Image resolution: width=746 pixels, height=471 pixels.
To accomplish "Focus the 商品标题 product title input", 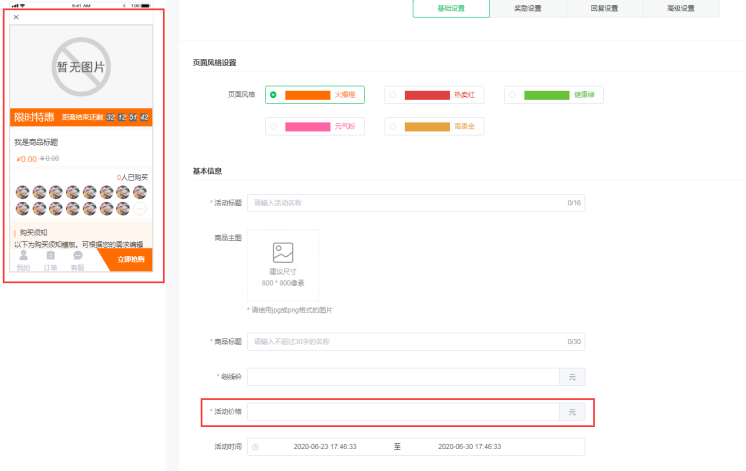I will [416, 342].
